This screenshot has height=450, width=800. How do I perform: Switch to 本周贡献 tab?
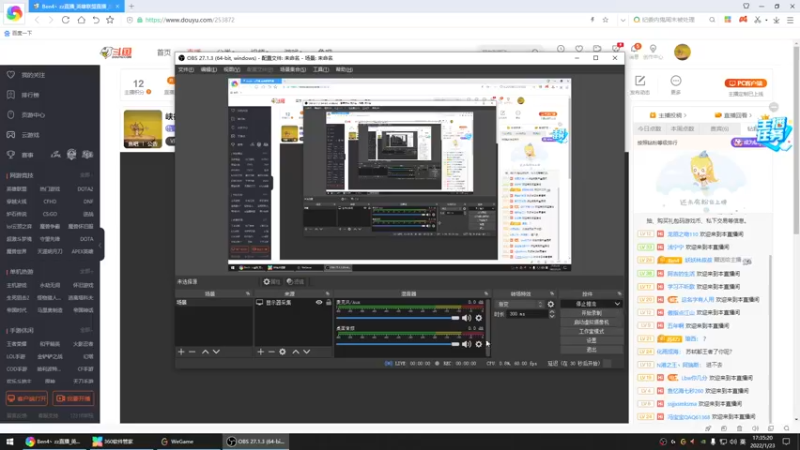coord(683,129)
